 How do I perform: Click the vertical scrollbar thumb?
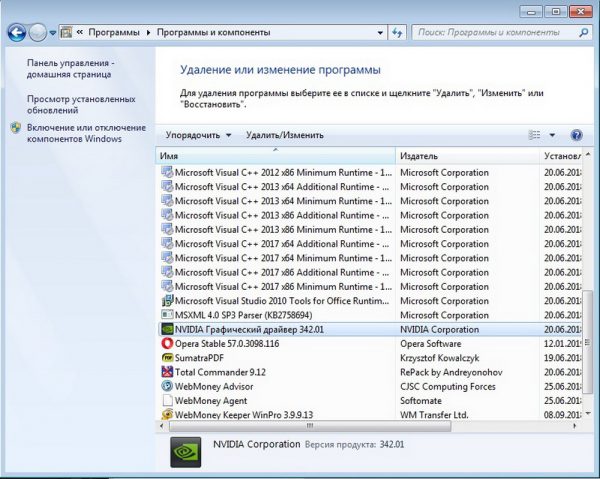point(587,342)
